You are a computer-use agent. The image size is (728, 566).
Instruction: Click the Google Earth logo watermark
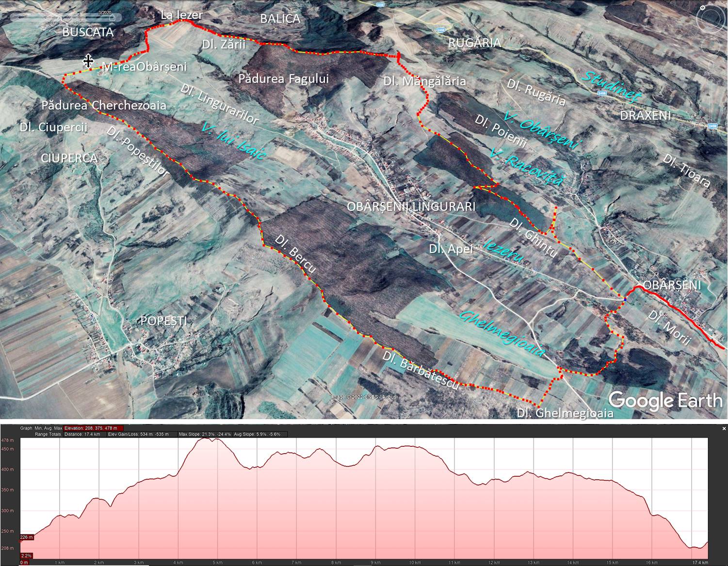click(665, 400)
